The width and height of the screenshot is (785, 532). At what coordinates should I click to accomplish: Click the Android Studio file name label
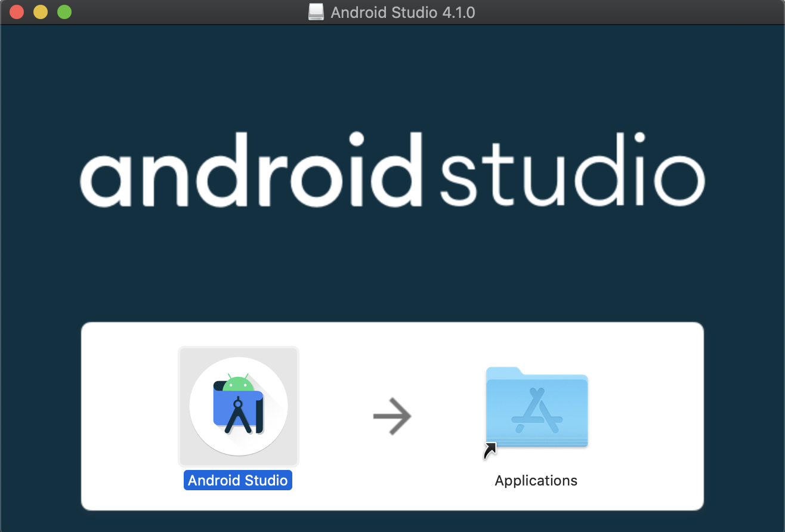[238, 481]
